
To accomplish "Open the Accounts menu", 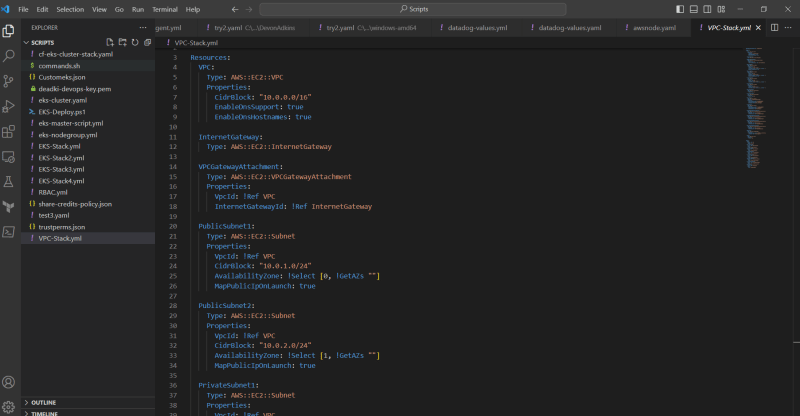I will 9,382.
